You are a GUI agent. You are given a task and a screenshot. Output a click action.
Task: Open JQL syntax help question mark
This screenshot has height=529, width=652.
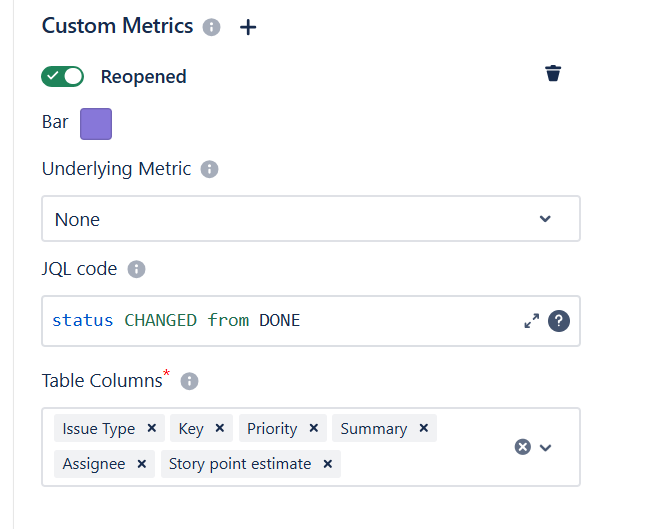coord(560,321)
